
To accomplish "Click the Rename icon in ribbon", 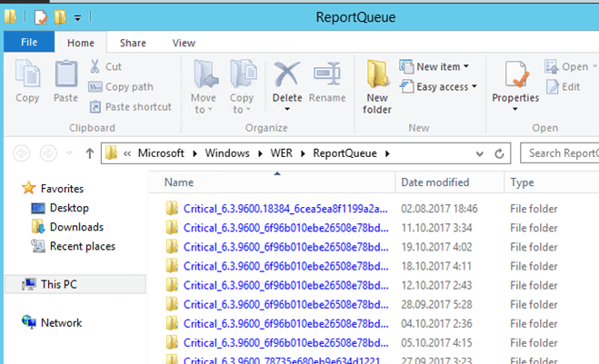I will pyautogui.click(x=327, y=74).
